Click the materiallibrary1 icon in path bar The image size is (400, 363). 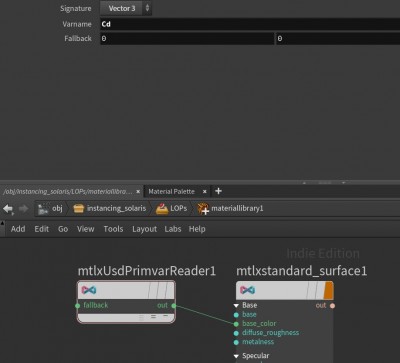pyautogui.click(x=203, y=209)
